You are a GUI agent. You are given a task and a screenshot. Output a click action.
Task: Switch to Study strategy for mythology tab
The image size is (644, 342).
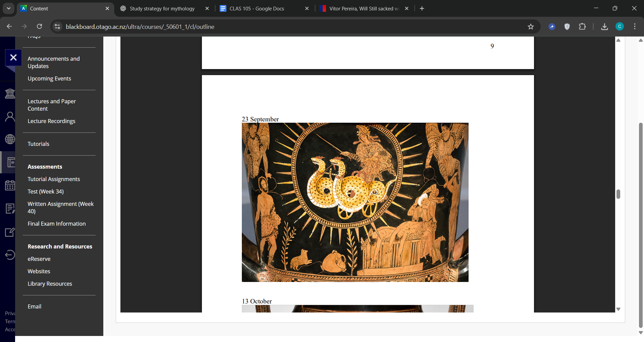(162, 9)
